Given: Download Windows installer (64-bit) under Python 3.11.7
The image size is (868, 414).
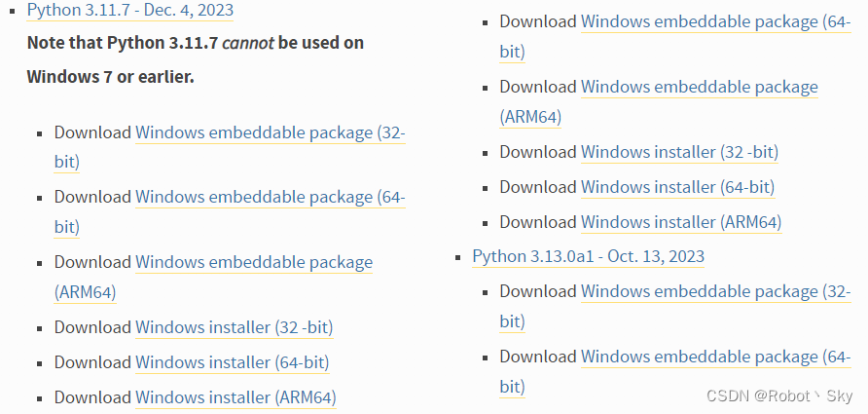Looking at the screenshot, I should (x=233, y=362).
